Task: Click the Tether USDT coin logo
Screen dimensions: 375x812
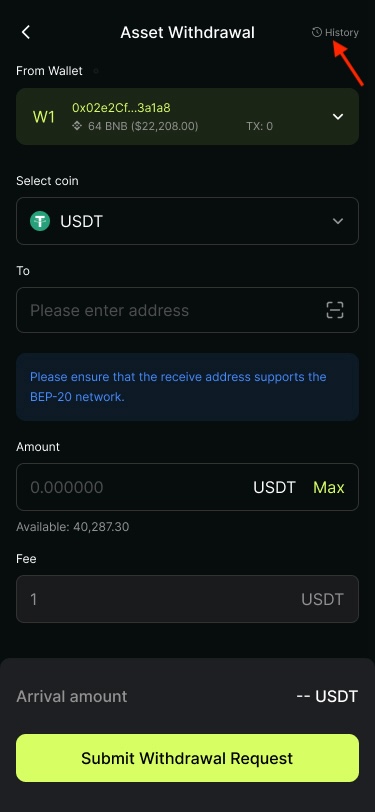Action: (40, 221)
